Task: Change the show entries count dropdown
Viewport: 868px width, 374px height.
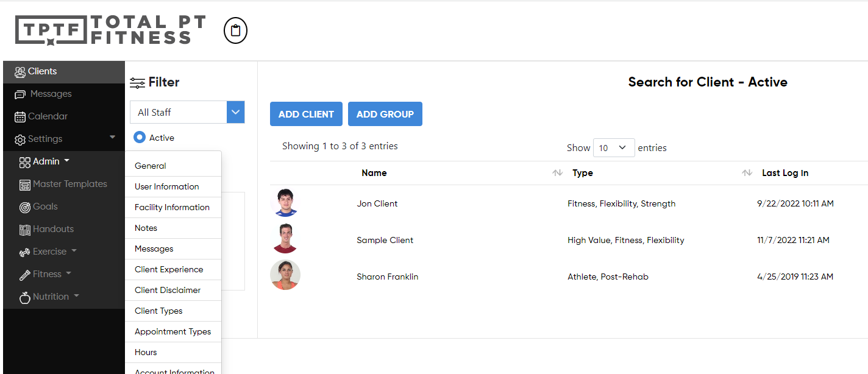Action: point(614,147)
